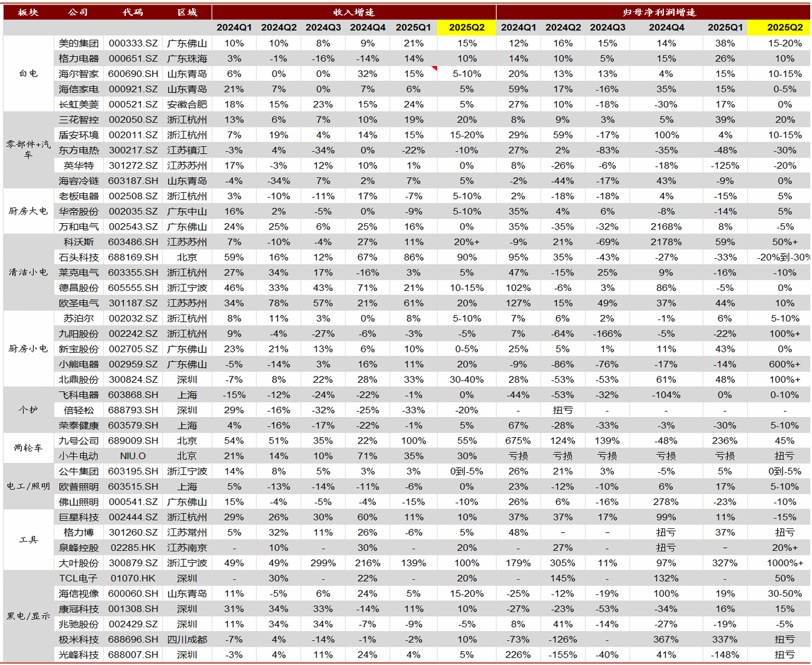Select the 区域 column header
This screenshot has height=665, width=812.
[x=187, y=12]
